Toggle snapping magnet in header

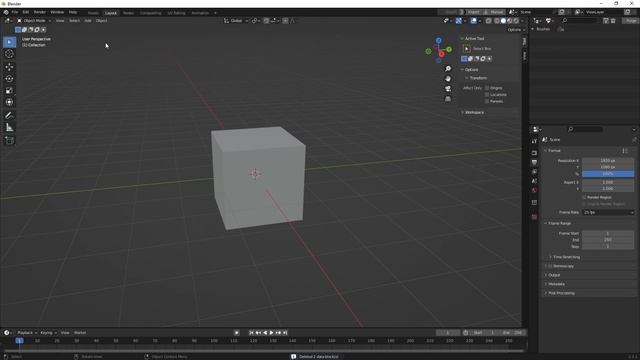266,21
